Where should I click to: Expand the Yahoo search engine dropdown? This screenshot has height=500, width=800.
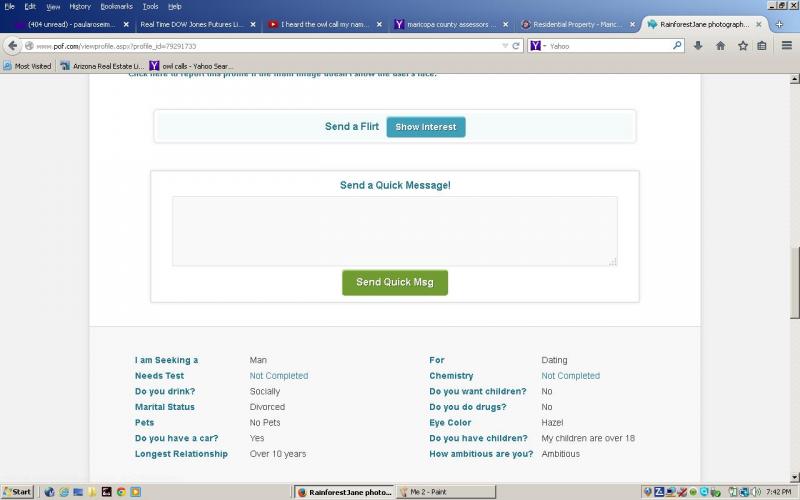545,46
